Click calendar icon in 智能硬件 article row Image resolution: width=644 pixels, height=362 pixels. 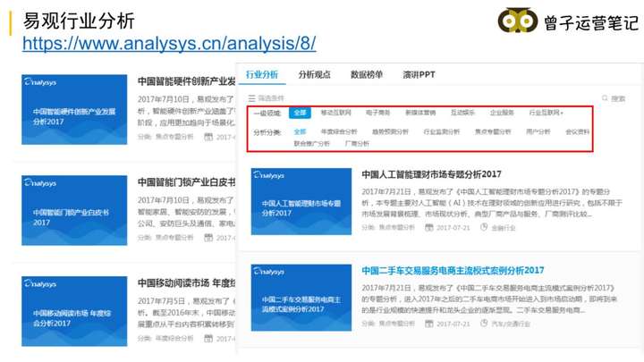point(208,137)
